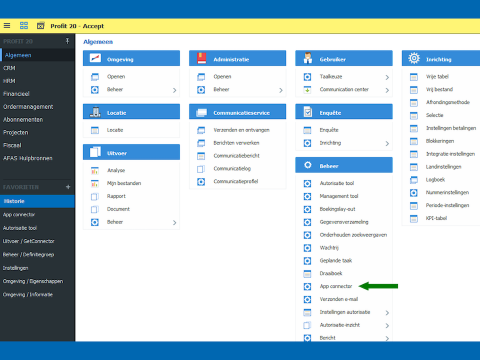The width and height of the screenshot is (480, 360).
Task: Open Verzenden en ontvangen link
Action: pyautogui.click(x=241, y=130)
